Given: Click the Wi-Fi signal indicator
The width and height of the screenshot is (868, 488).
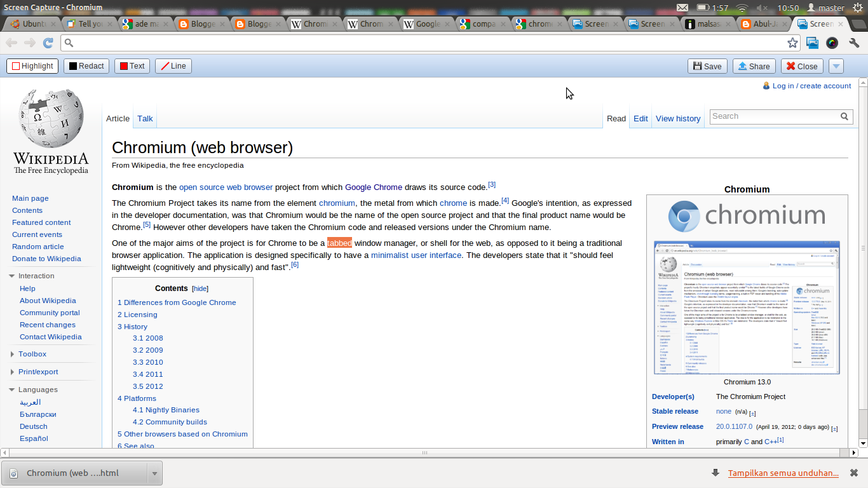Looking at the screenshot, I should [742, 8].
